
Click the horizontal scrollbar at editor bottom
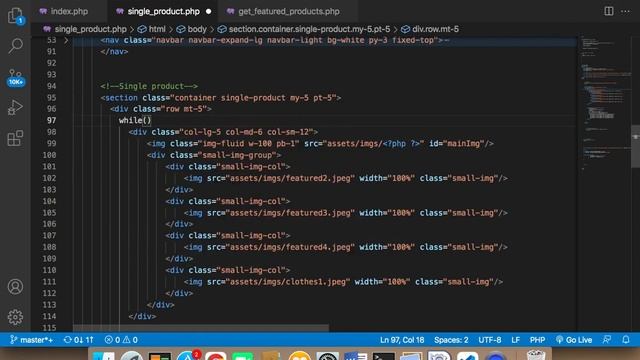pyautogui.click(x=200, y=328)
